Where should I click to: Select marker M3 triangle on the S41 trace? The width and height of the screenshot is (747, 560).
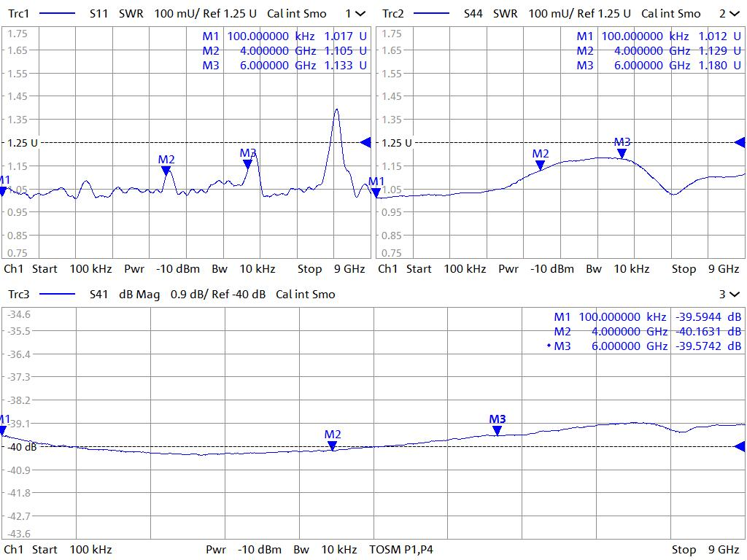coord(498,431)
